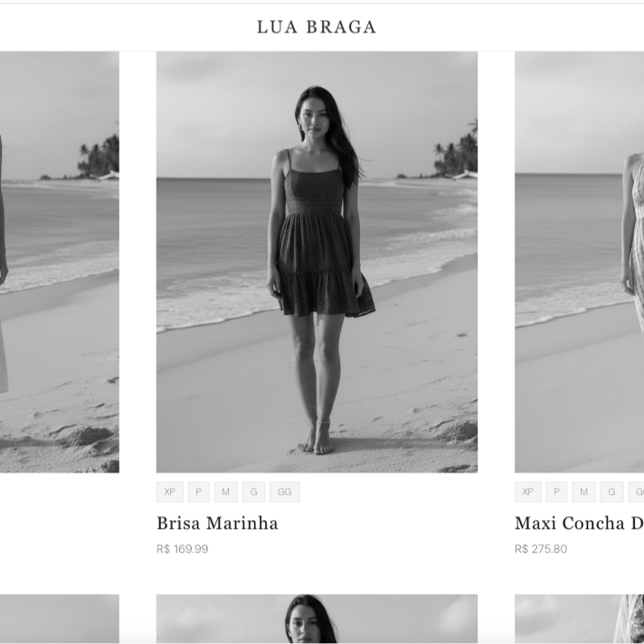The width and height of the screenshot is (644, 644).
Task: Choose size M for Maxi Concha dress
Action: [x=583, y=492]
